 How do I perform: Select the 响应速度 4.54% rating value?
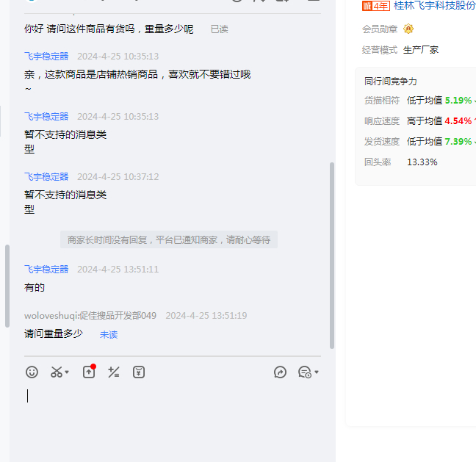click(x=458, y=121)
